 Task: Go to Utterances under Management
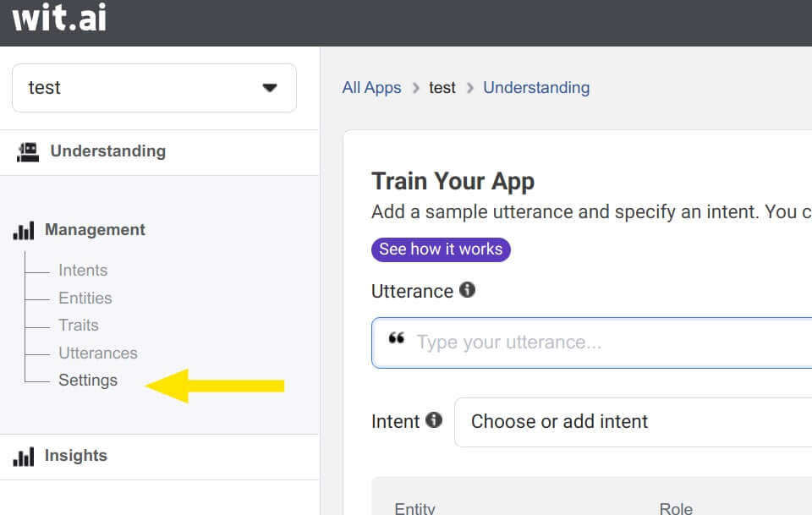point(98,353)
